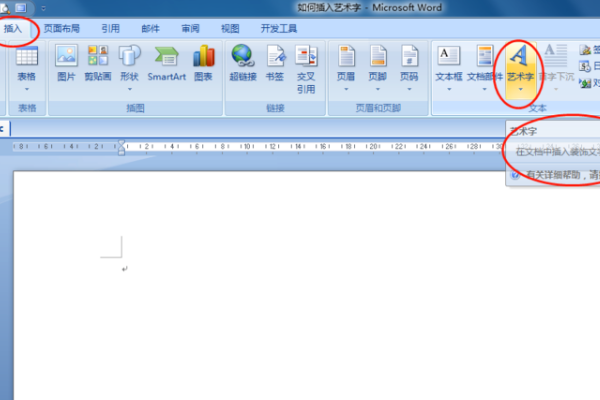Expand the 页眉 dropdown arrow
600x400 pixels.
346,89
